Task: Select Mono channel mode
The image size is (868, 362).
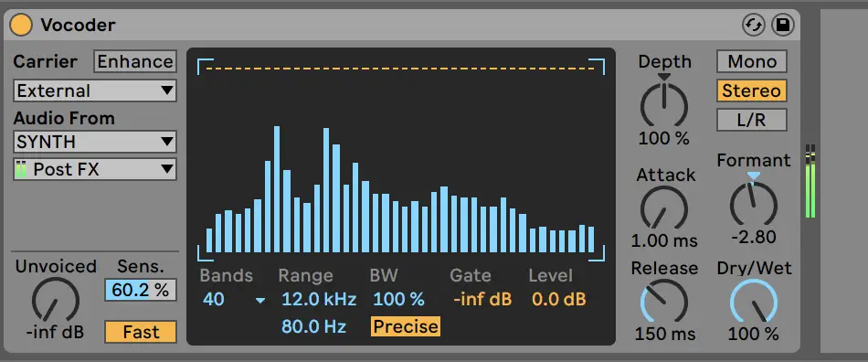Action: [752, 61]
